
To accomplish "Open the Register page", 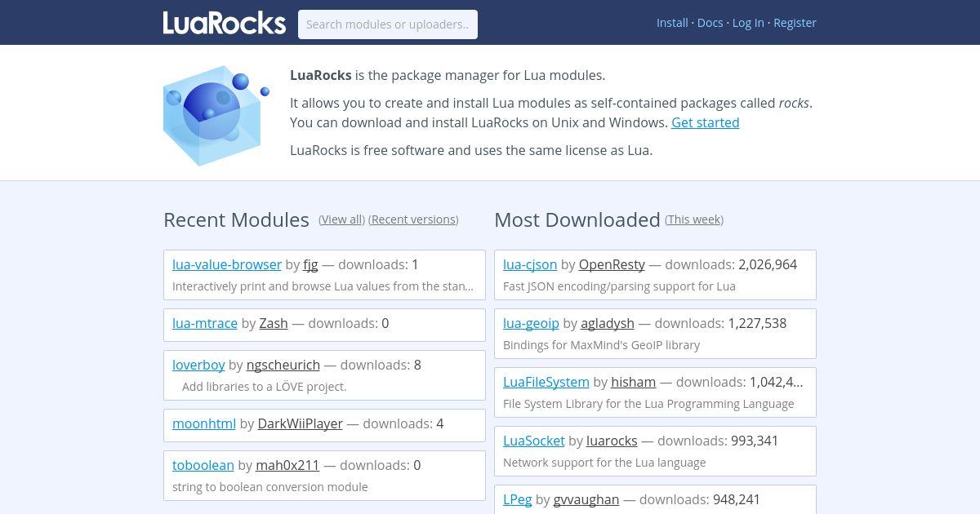I will pos(795,23).
